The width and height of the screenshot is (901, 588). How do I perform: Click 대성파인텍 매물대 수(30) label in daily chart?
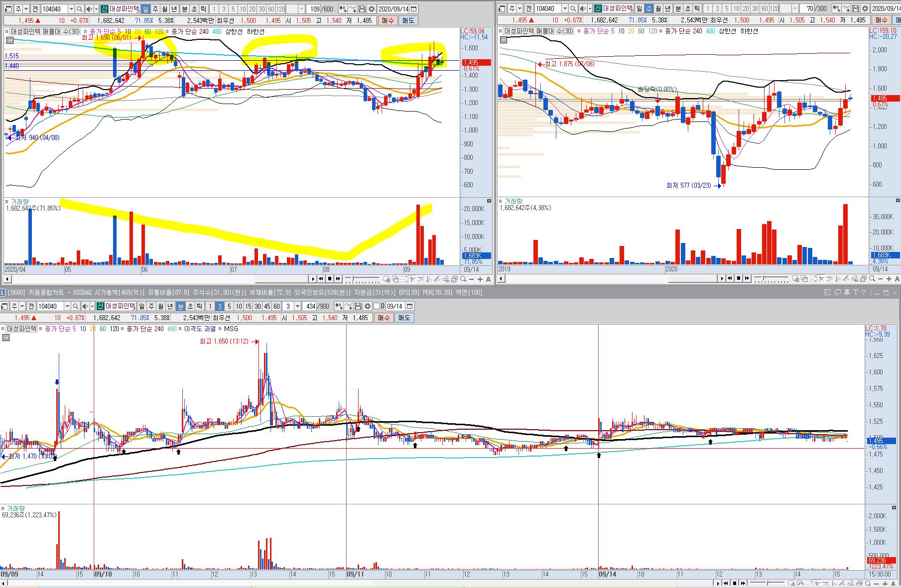(x=45, y=31)
